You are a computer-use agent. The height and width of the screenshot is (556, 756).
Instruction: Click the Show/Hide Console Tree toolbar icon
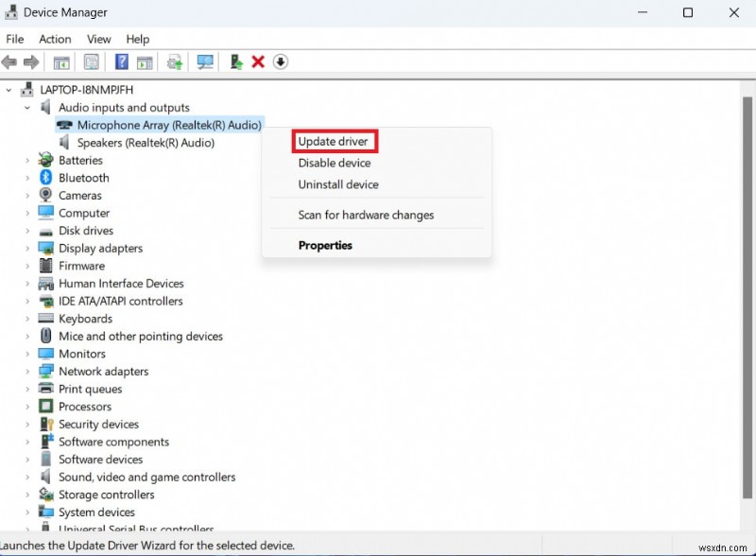[x=61, y=62]
